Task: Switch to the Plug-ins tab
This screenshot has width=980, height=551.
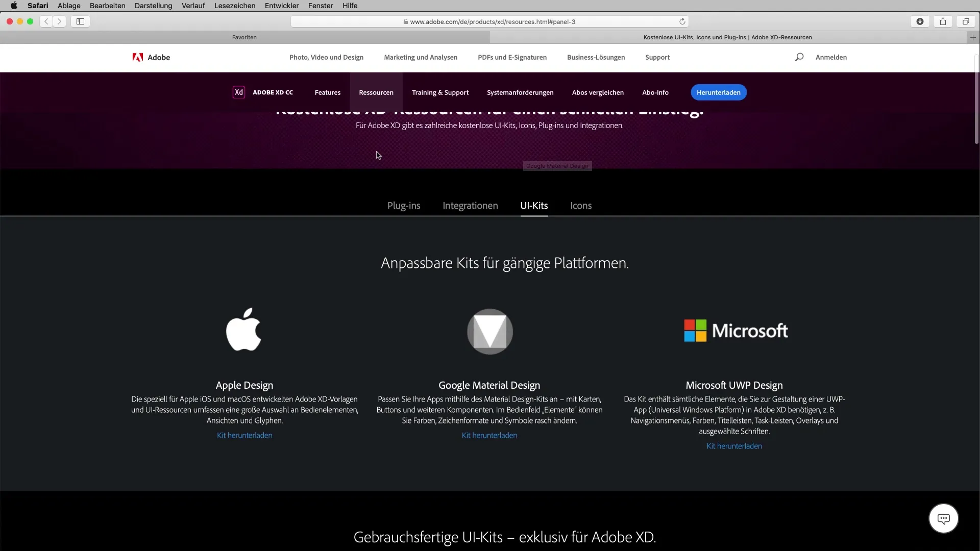Action: click(404, 206)
